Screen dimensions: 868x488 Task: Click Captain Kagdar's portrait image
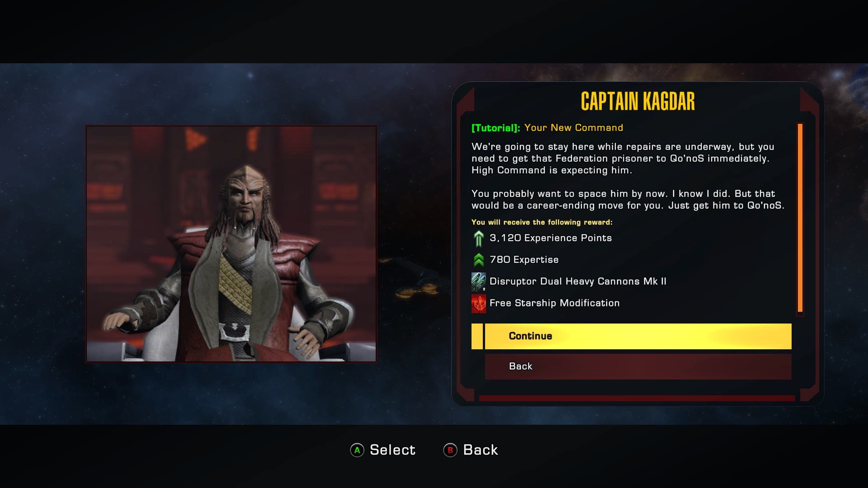(231, 244)
